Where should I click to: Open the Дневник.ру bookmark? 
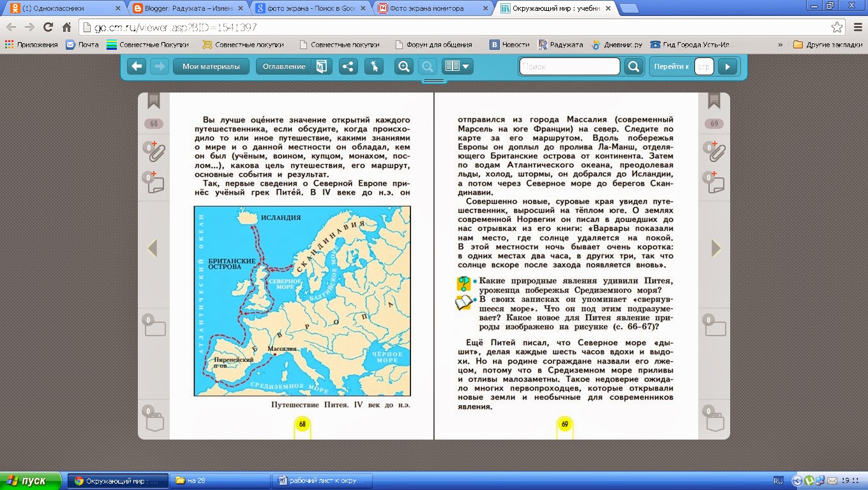click(617, 45)
